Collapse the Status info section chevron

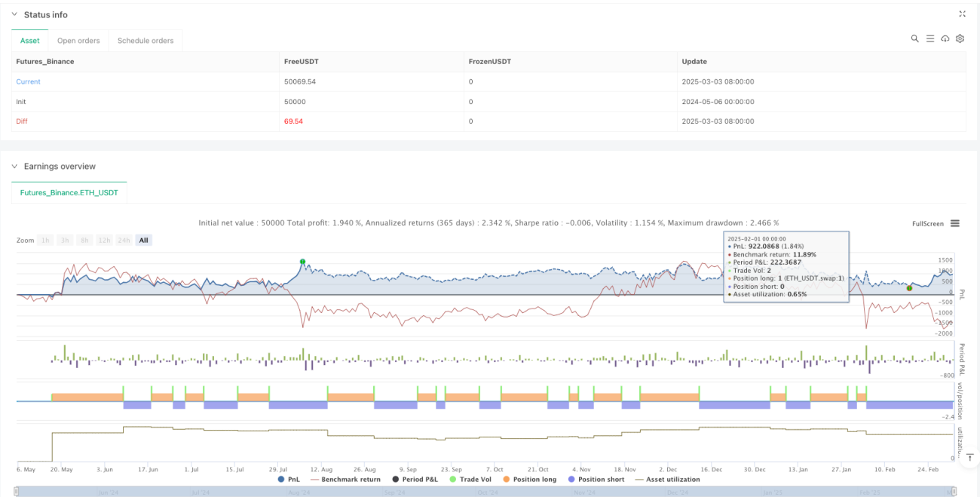tap(14, 14)
